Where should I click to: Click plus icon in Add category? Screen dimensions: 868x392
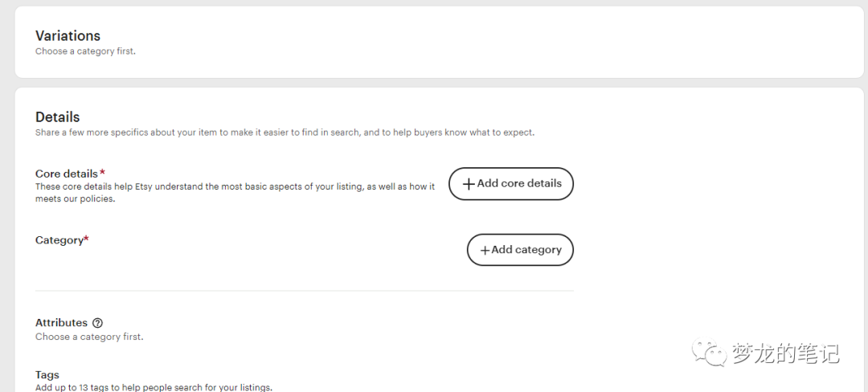(x=485, y=251)
